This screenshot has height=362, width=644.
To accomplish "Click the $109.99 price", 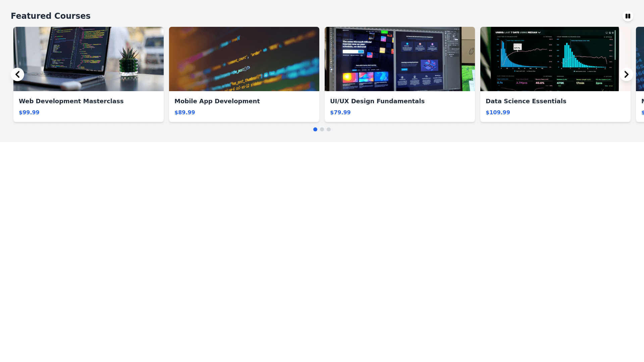I will point(498,113).
